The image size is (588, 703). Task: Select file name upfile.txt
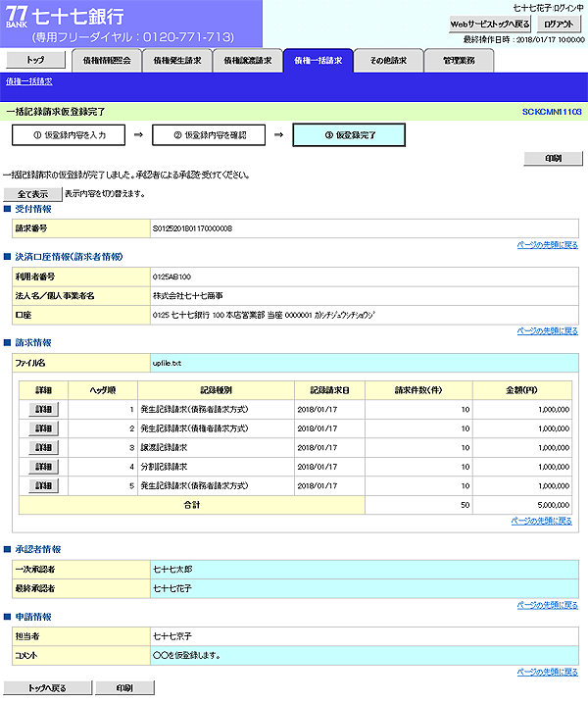click(x=167, y=363)
